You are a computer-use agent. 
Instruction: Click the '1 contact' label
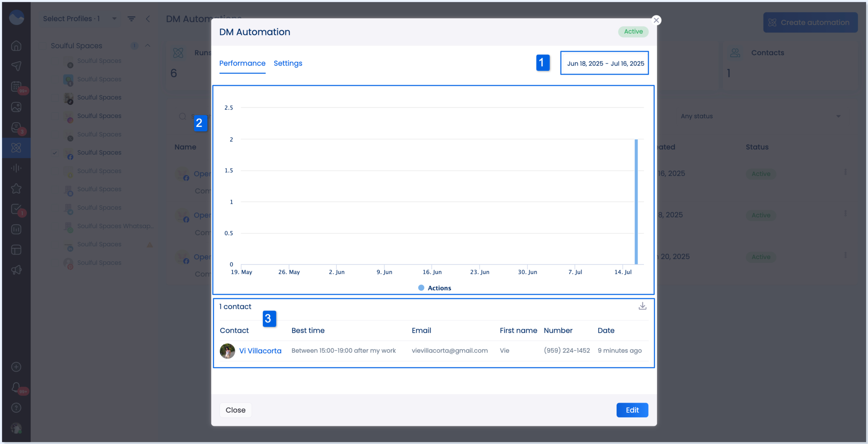(x=235, y=306)
